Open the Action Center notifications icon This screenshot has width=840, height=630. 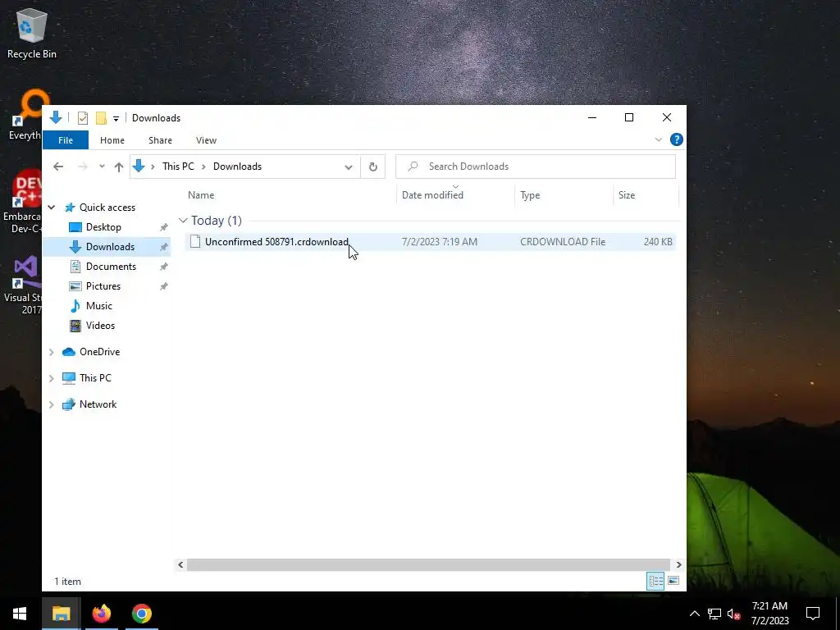tap(813, 614)
